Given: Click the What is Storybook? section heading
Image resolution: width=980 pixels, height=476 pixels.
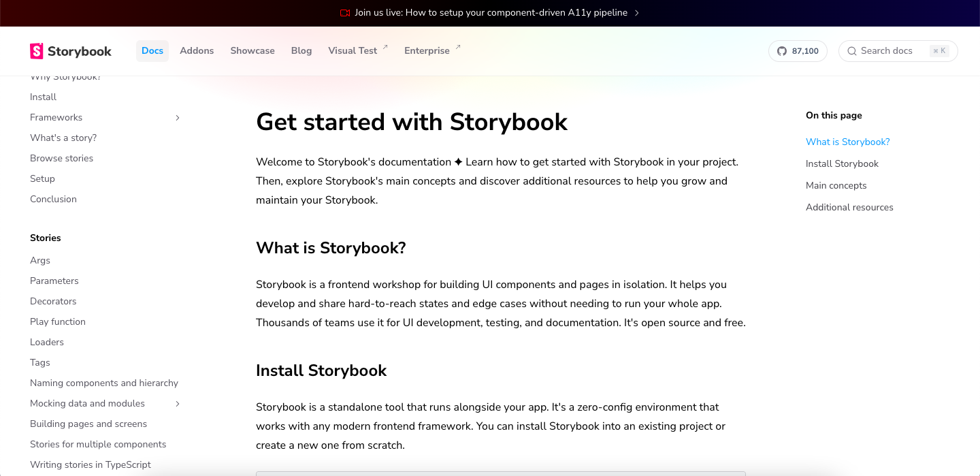Looking at the screenshot, I should pyautogui.click(x=331, y=249).
